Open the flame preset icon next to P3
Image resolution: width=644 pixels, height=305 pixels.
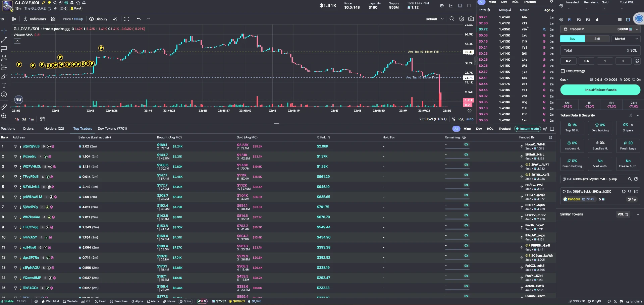pyautogui.click(x=597, y=20)
